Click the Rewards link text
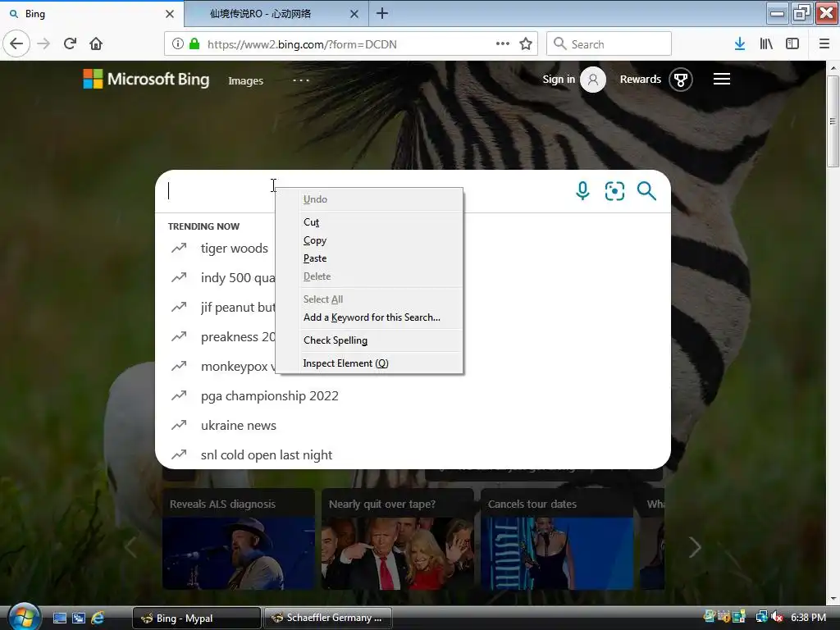 (640, 80)
